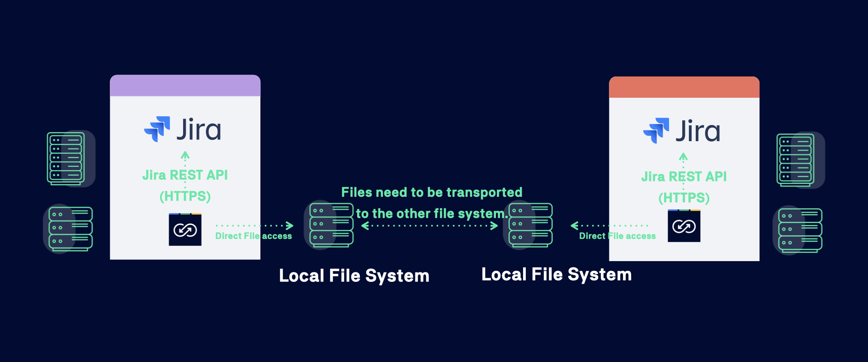This screenshot has height=362, width=868.
Task: Click the purple header bar
Action: [x=185, y=86]
